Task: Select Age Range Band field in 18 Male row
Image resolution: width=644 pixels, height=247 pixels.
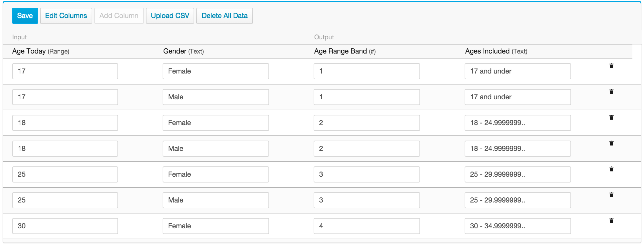Action: click(x=367, y=149)
